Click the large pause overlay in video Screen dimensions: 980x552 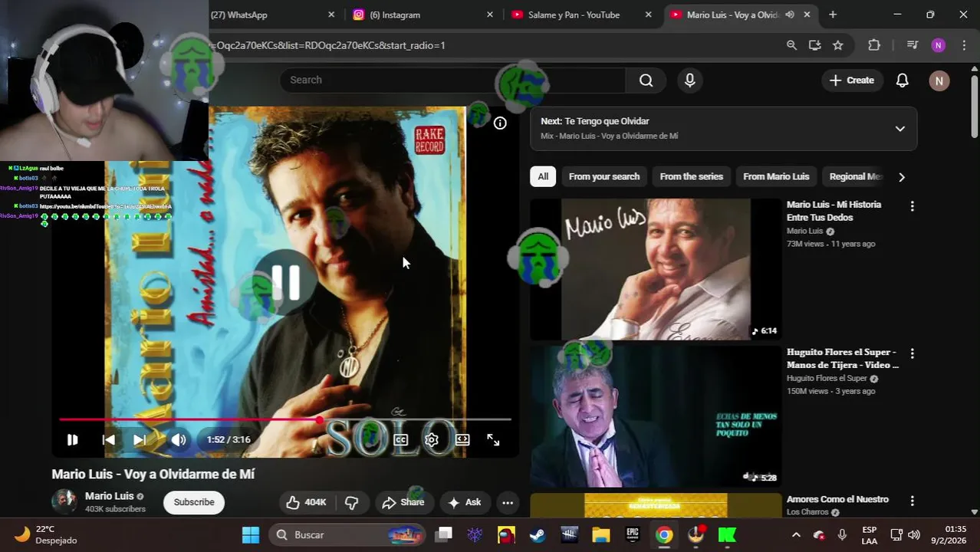pyautogui.click(x=285, y=281)
